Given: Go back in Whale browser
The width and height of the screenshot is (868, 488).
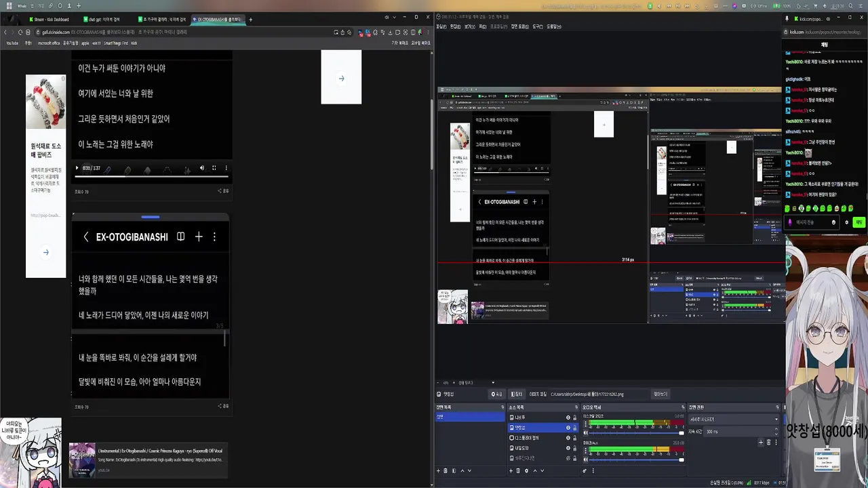Looking at the screenshot, I should tap(5, 32).
